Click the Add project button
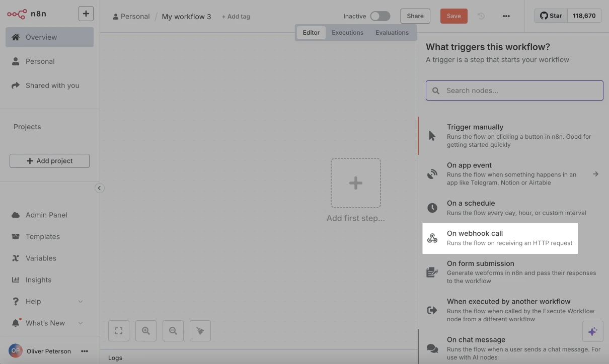This screenshot has width=609, height=364. [x=49, y=161]
